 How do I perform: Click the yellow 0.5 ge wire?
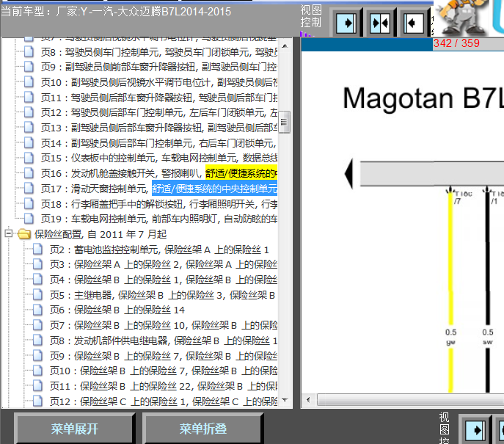[450, 291]
